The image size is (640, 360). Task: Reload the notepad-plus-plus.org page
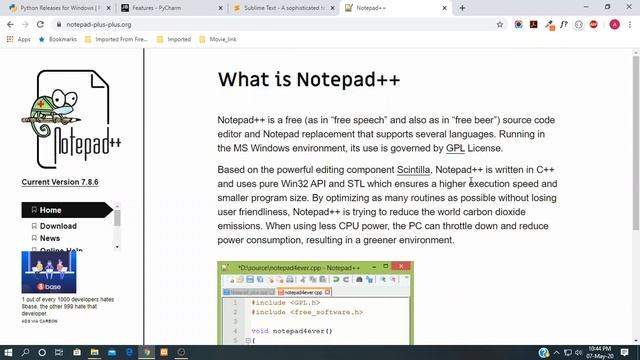[40, 24]
